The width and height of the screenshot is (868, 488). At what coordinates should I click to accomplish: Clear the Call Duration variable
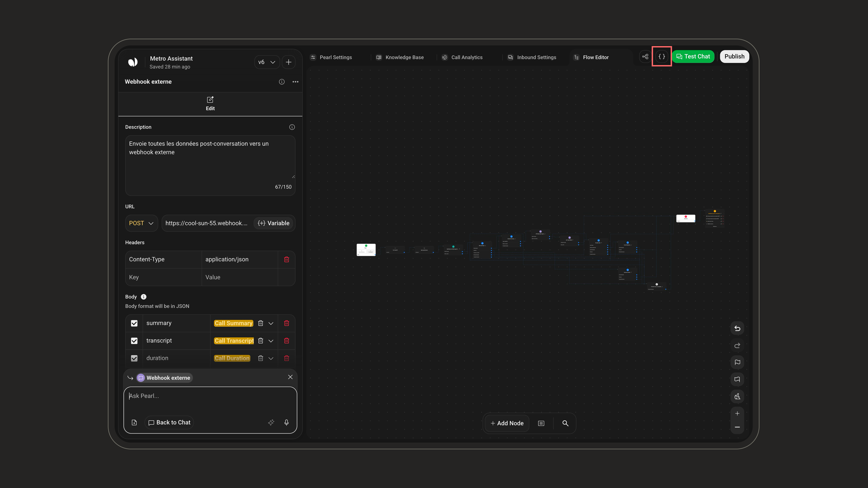coord(260,358)
